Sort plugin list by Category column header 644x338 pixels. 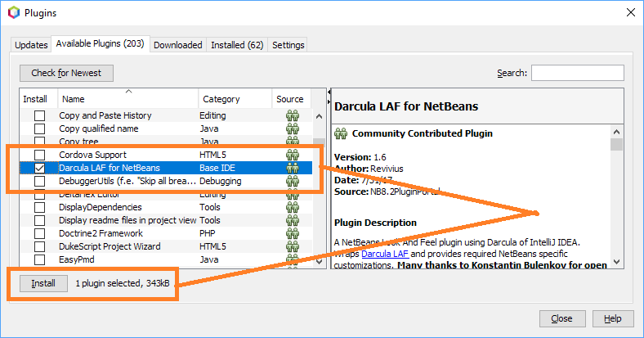[235, 99]
